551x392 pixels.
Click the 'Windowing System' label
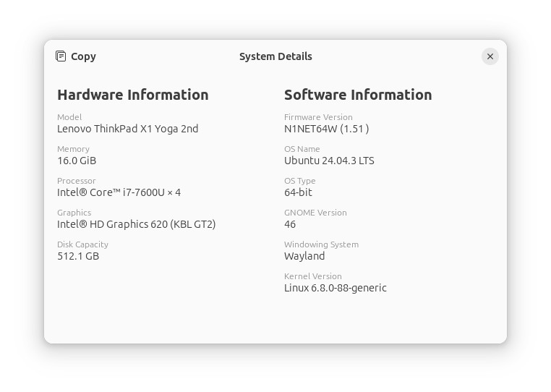pos(322,244)
